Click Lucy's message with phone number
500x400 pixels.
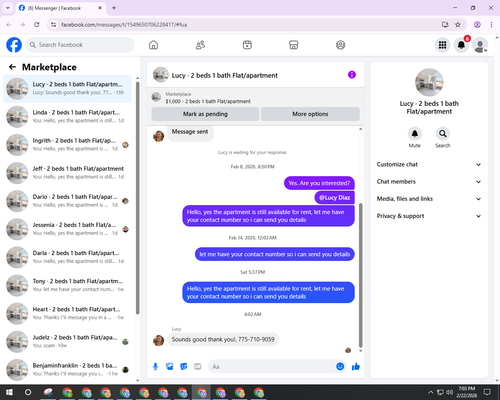click(223, 339)
